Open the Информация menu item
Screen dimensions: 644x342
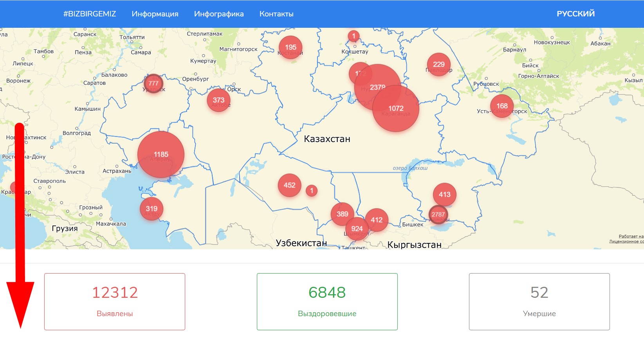coord(155,14)
